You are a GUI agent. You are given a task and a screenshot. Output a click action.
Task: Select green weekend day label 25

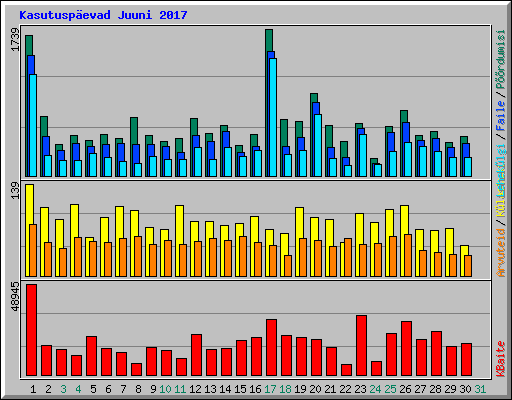point(390,389)
